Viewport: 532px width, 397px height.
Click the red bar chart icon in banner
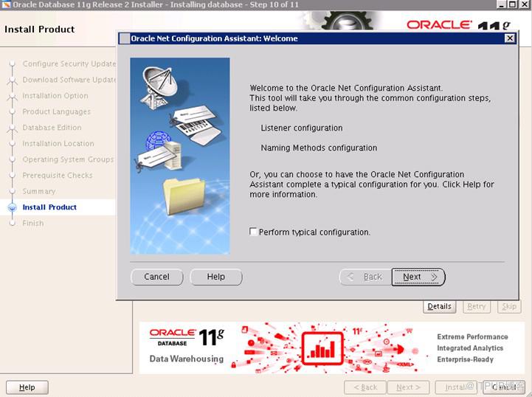coord(322,348)
